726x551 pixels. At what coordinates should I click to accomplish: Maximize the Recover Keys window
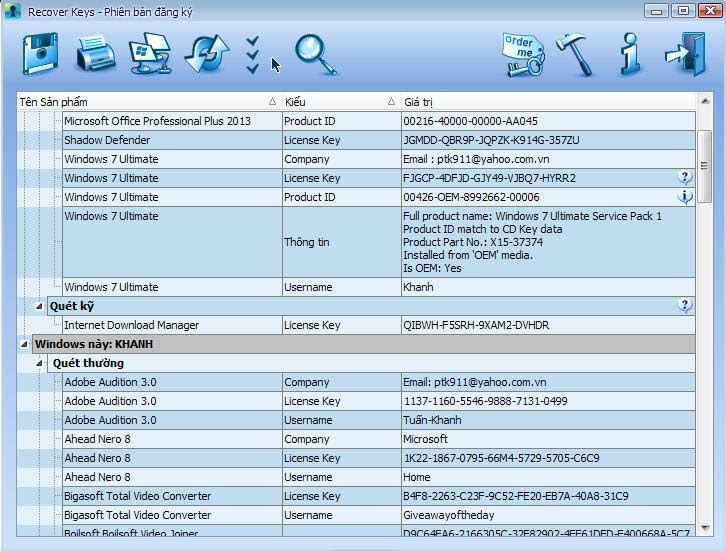coord(683,11)
